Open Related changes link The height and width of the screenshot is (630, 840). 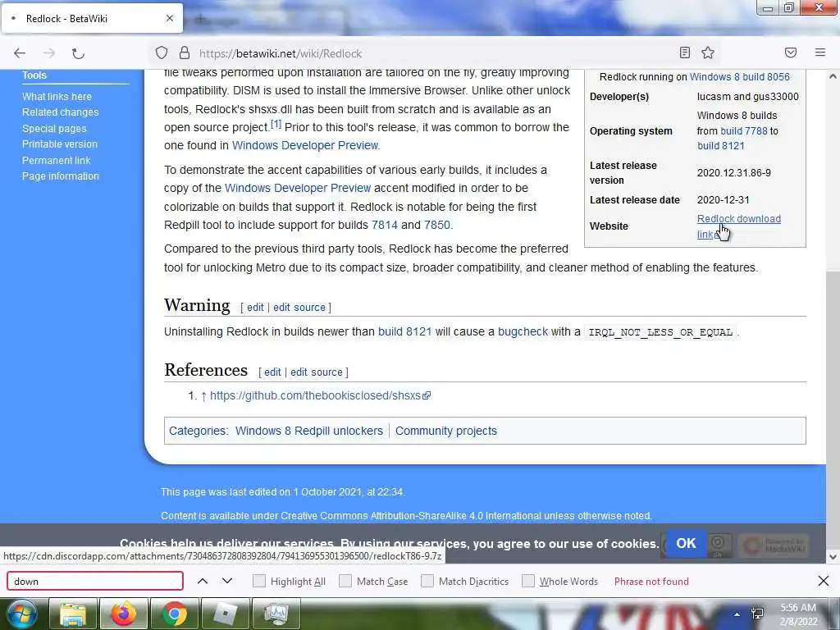click(x=60, y=112)
